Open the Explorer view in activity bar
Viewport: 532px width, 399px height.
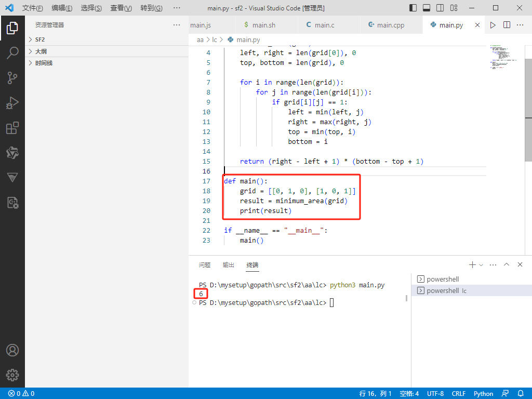(x=12, y=28)
